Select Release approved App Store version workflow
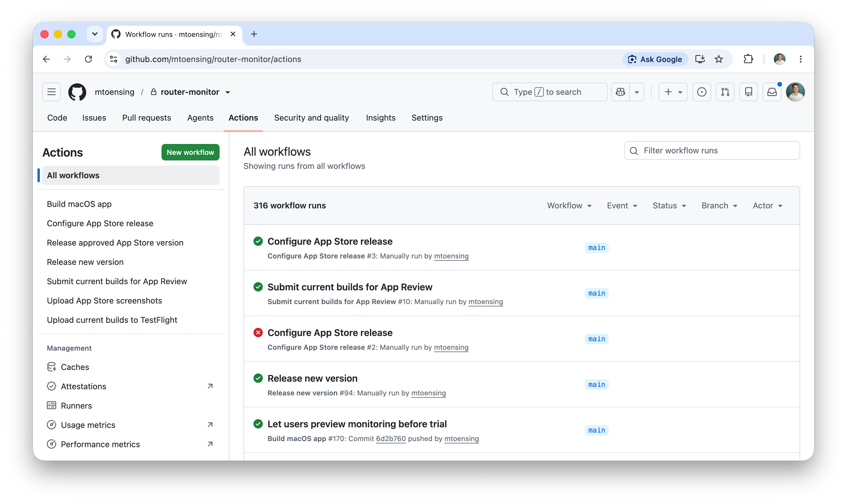The width and height of the screenshot is (847, 504). coord(115,243)
